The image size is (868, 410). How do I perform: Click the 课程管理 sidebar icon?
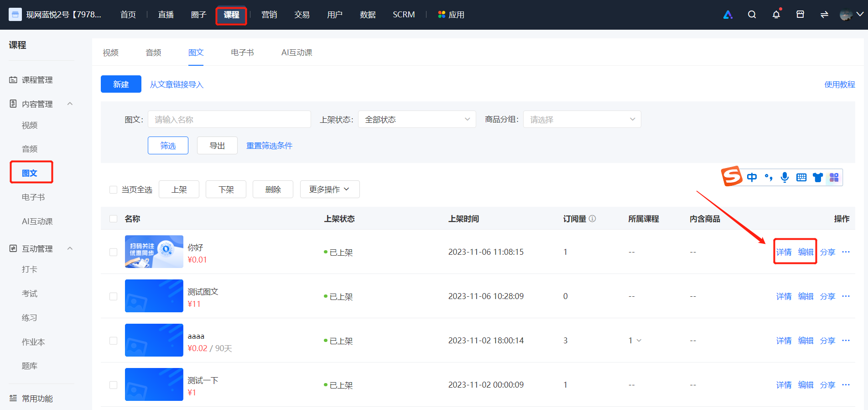point(13,80)
